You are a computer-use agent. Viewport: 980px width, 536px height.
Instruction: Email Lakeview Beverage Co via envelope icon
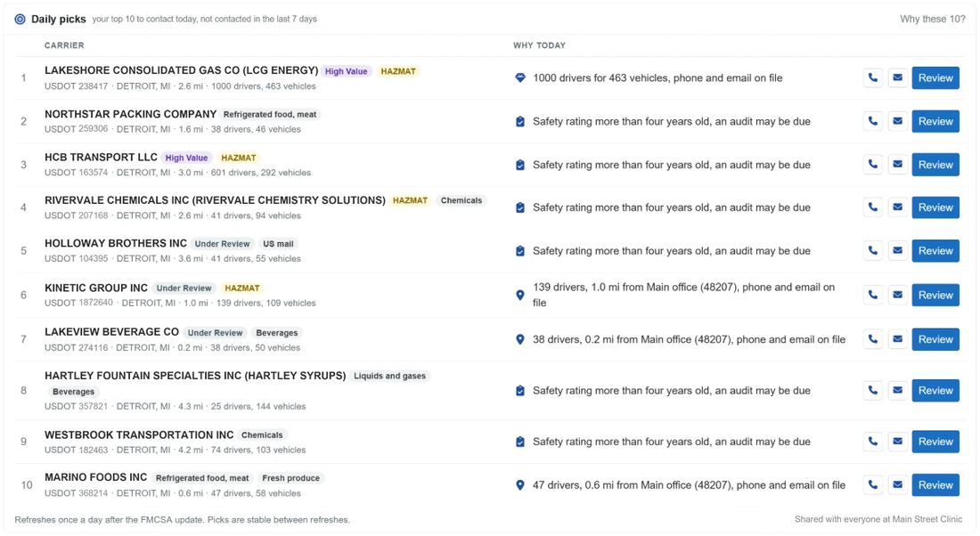tap(897, 339)
